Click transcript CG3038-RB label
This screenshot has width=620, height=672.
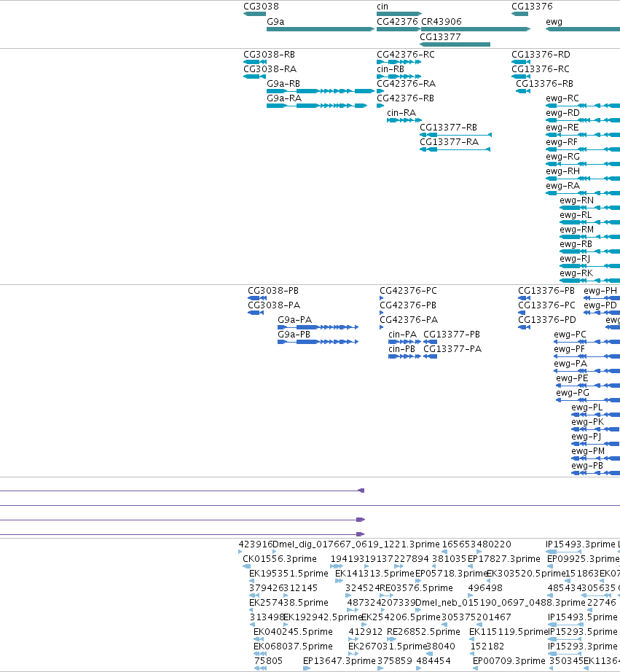[269, 55]
